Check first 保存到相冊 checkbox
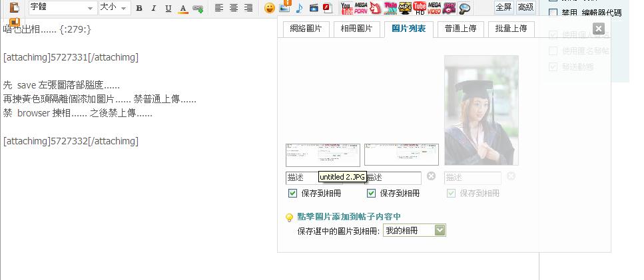 click(x=292, y=194)
